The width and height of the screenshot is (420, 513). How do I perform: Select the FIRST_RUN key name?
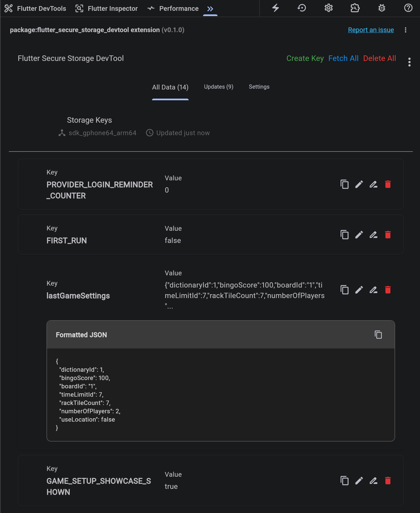[67, 240]
